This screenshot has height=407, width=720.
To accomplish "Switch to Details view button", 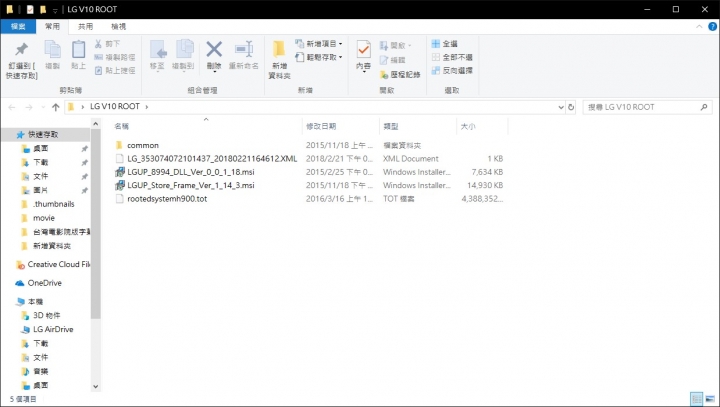I will 697,398.
